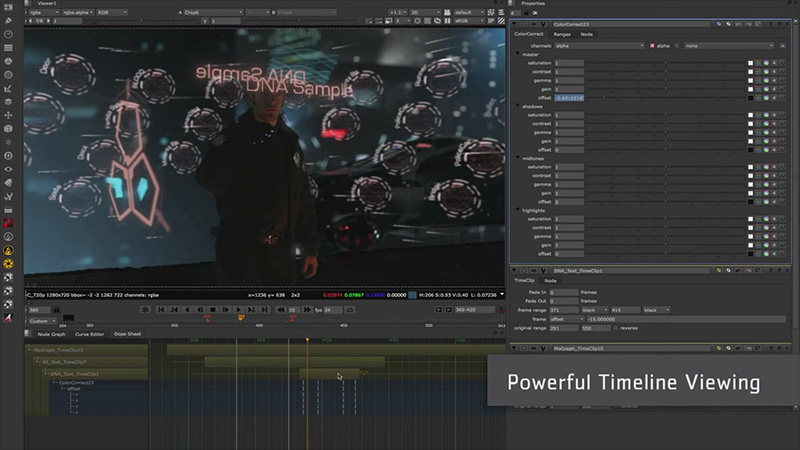Click the shadows saturation white swatch

pos(751,115)
